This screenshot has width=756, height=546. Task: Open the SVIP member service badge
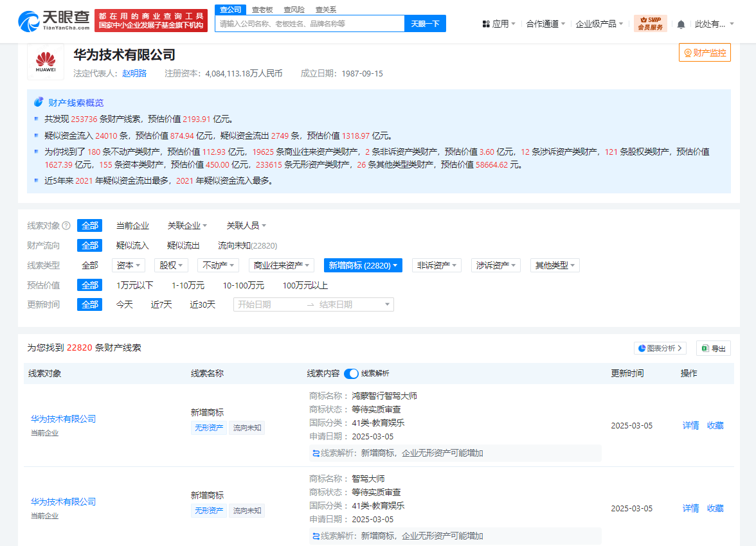click(x=650, y=24)
